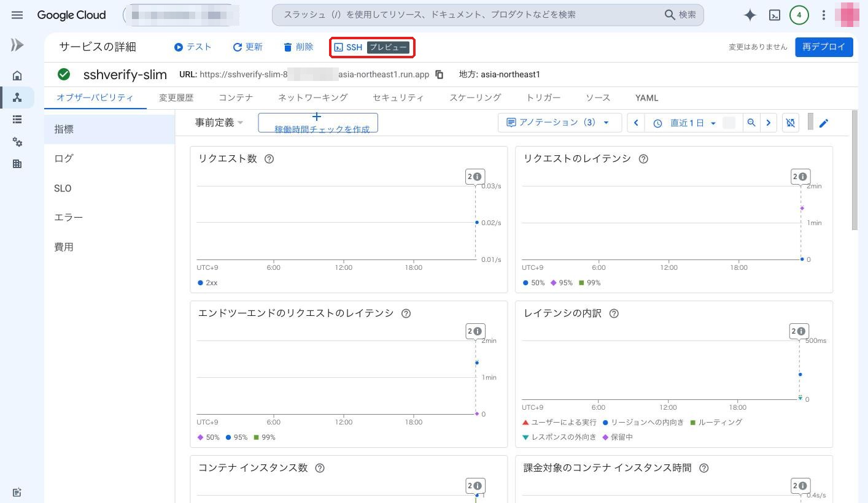868x503 pixels.
Task: Click the page vertical scrollbar
Action: coord(854,171)
